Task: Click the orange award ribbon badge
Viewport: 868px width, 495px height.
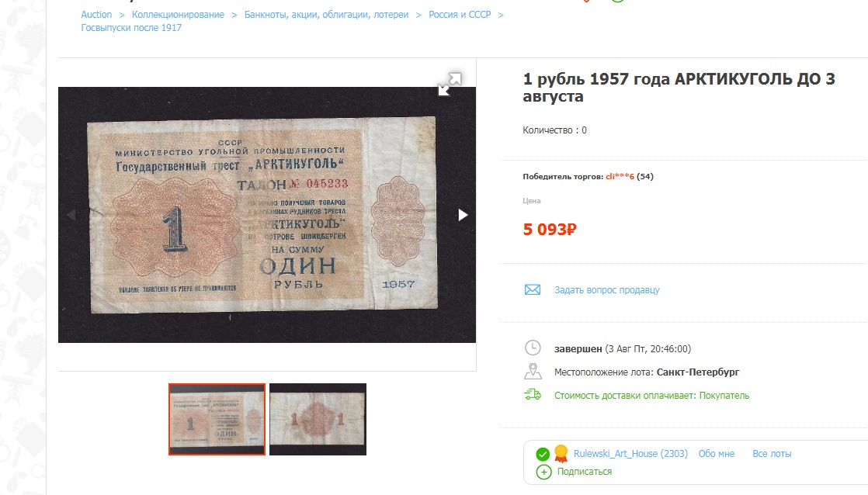Action: coord(561,454)
